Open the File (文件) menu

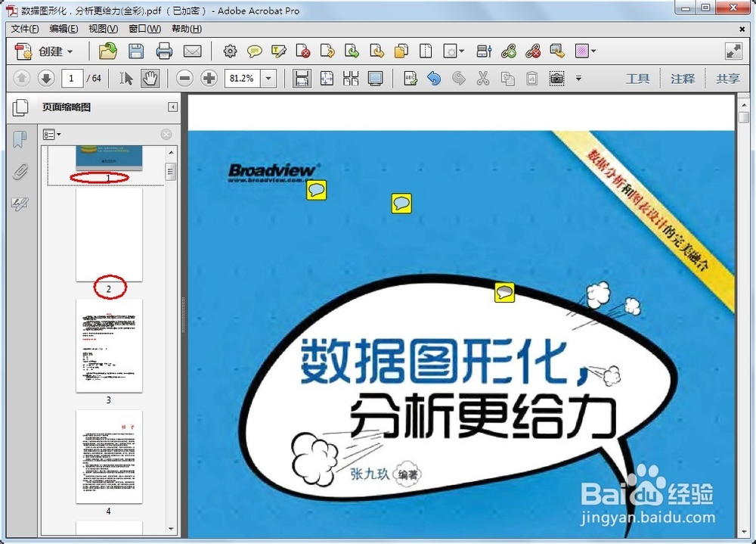(x=25, y=29)
